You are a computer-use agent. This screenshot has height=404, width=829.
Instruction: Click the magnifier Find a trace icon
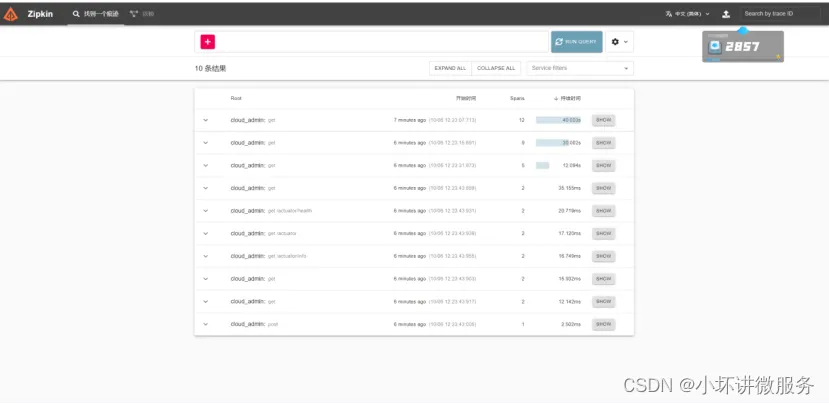(76, 14)
